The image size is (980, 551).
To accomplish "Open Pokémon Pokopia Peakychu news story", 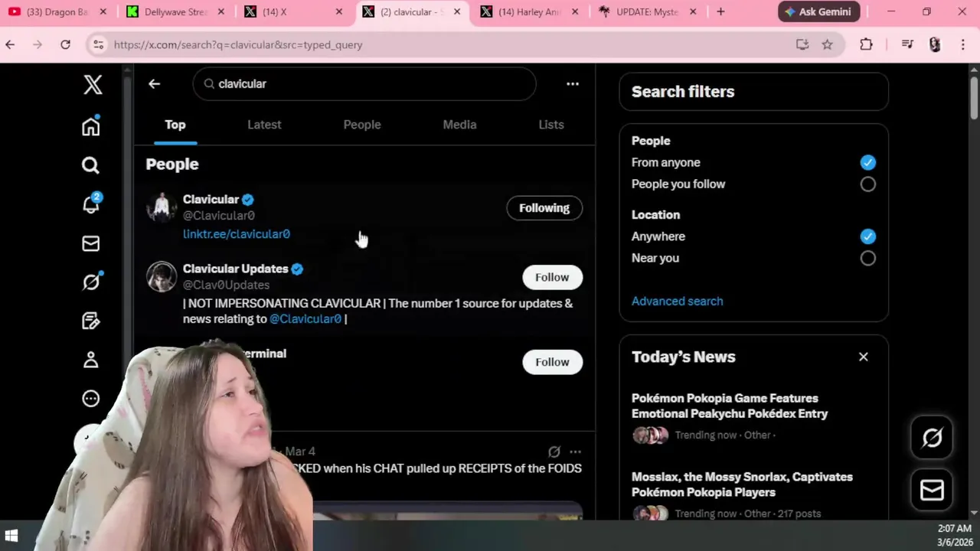I will (x=730, y=406).
